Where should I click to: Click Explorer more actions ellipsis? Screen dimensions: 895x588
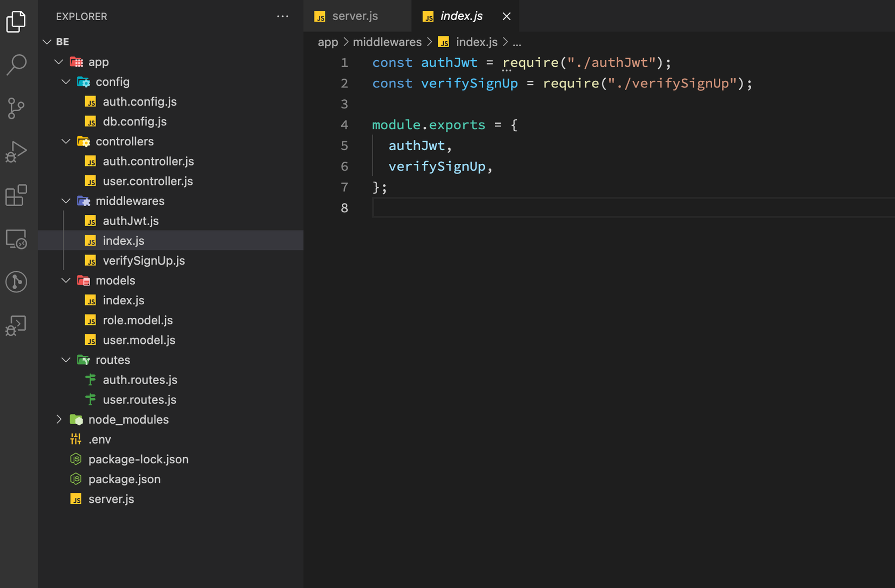283,16
